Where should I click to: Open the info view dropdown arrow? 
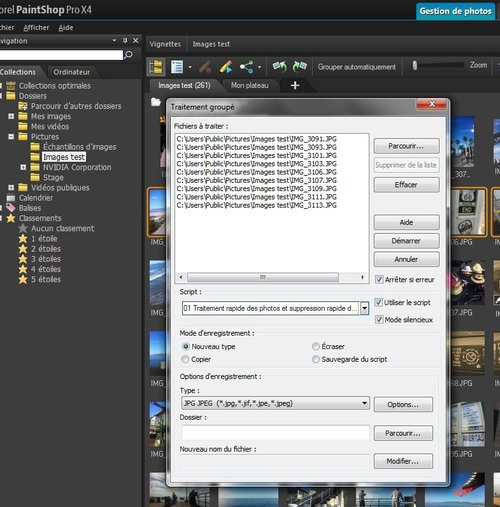coord(190,67)
